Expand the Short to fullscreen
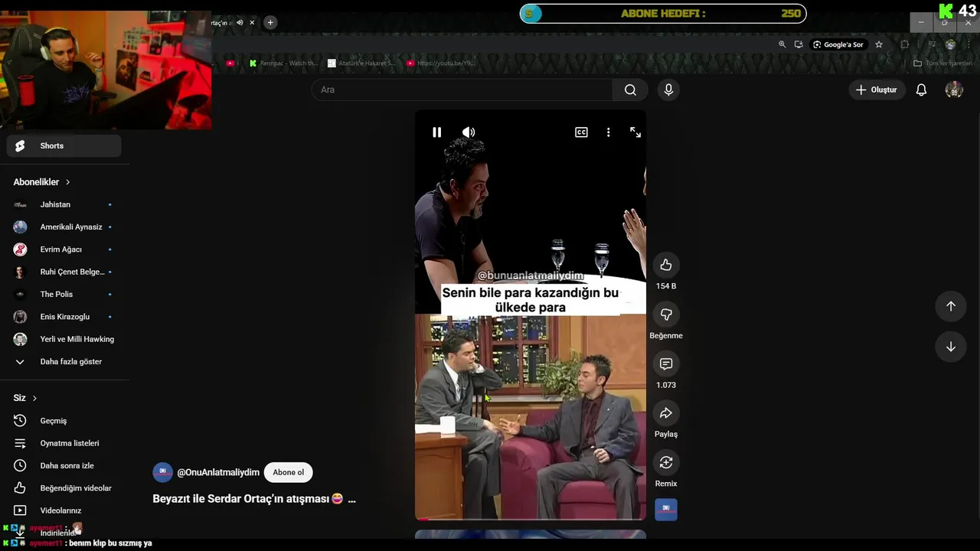 click(x=635, y=132)
